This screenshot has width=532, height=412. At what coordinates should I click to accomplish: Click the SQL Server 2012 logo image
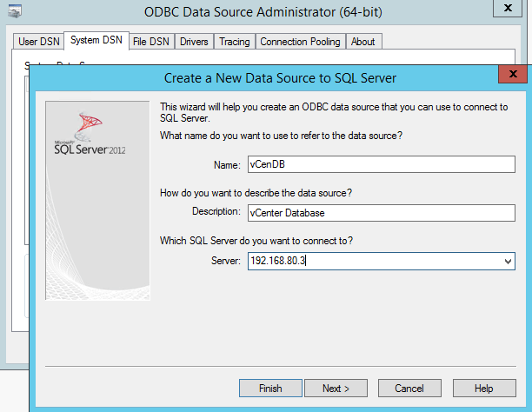[97, 200]
